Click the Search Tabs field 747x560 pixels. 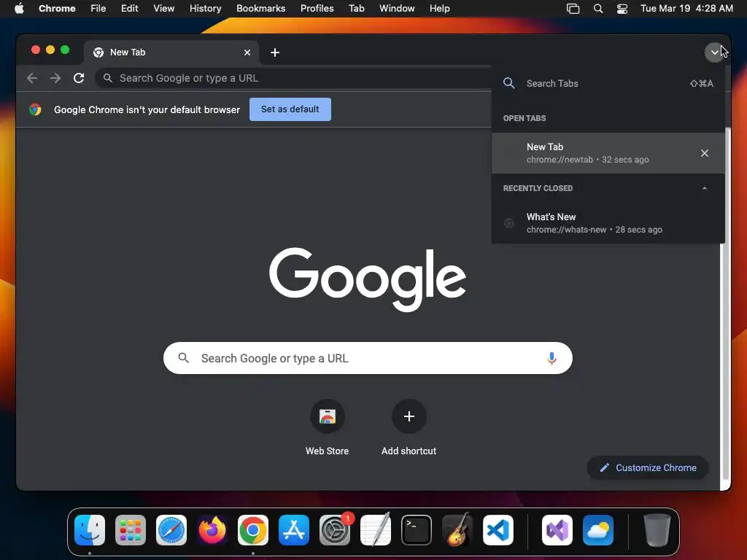coord(608,83)
